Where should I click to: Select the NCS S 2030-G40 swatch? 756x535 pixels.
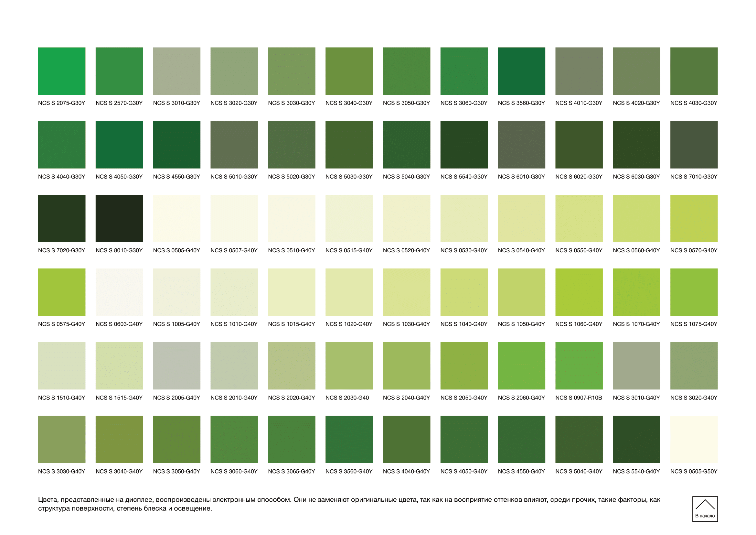pos(349,366)
